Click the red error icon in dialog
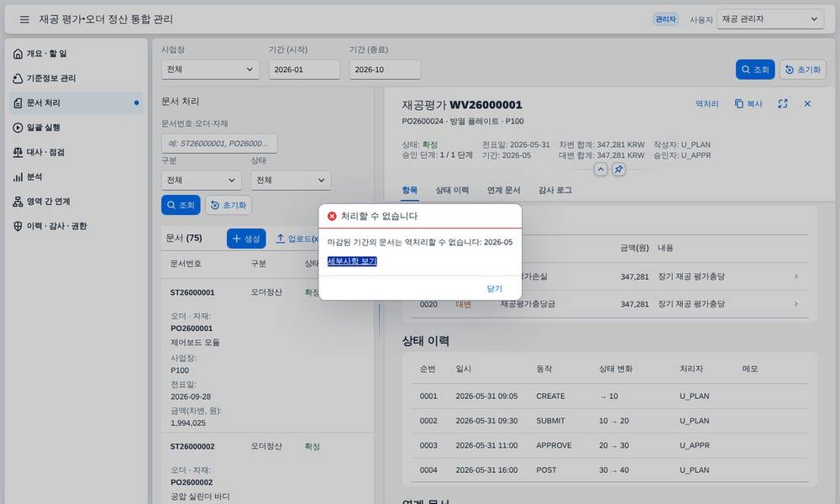 click(332, 216)
